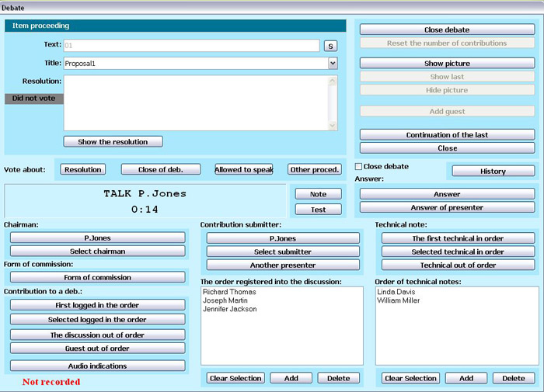Open the History window
The width and height of the screenshot is (544, 392).
click(x=493, y=171)
